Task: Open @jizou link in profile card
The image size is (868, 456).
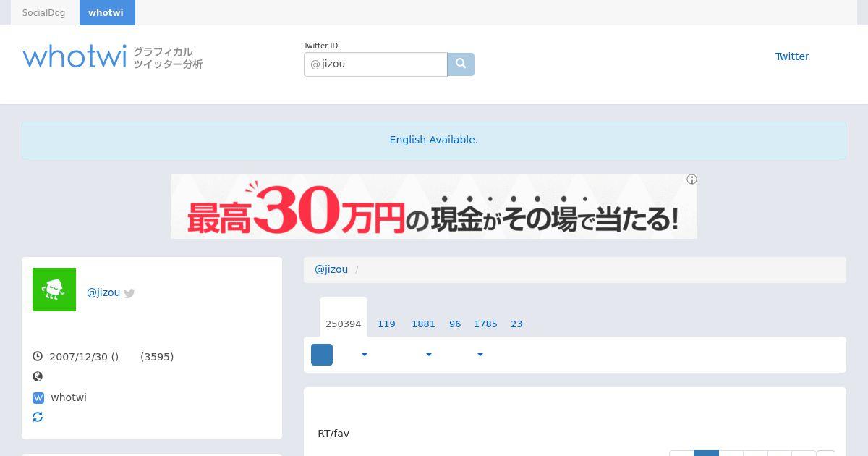Action: pos(103,292)
